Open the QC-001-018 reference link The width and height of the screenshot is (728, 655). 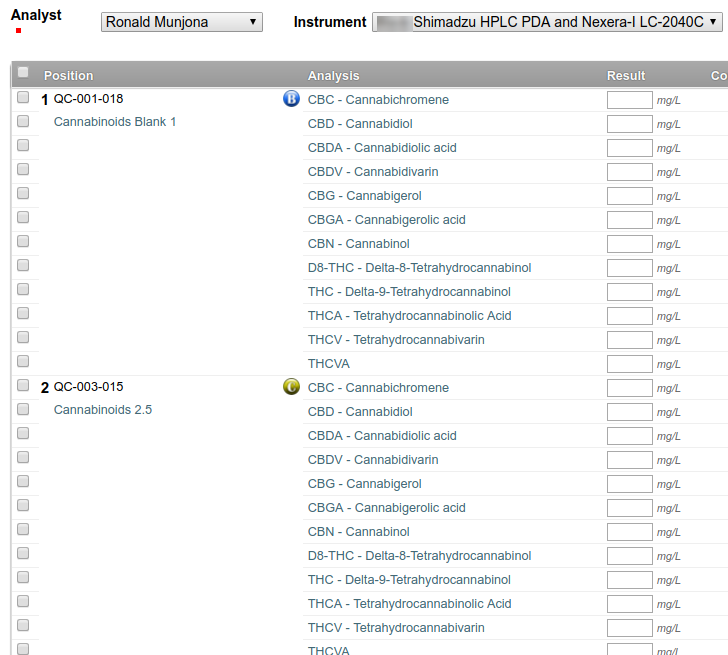coord(88,99)
